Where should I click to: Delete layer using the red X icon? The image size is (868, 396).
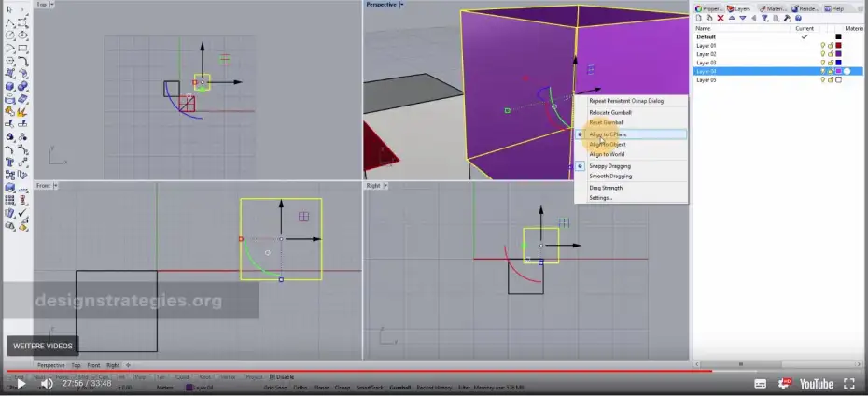721,19
